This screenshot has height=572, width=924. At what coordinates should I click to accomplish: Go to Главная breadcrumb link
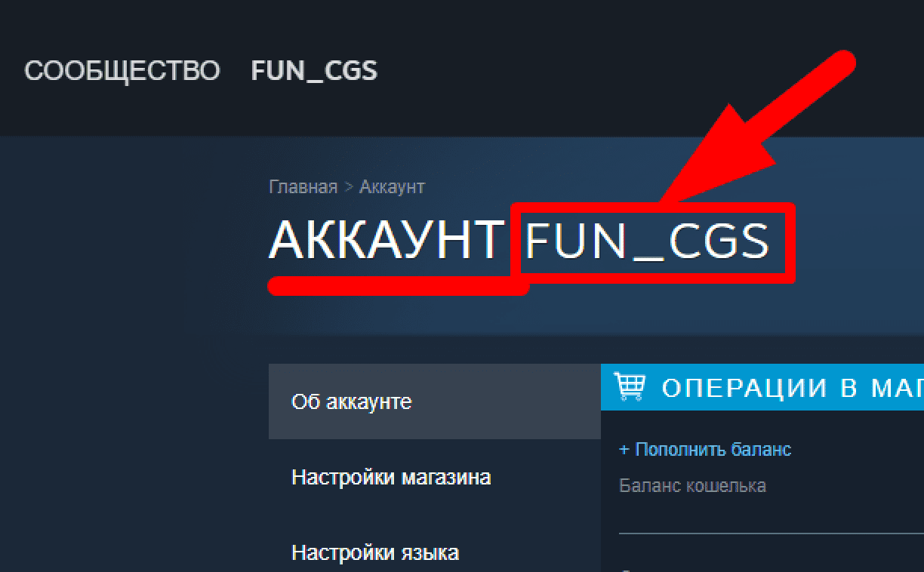[303, 186]
